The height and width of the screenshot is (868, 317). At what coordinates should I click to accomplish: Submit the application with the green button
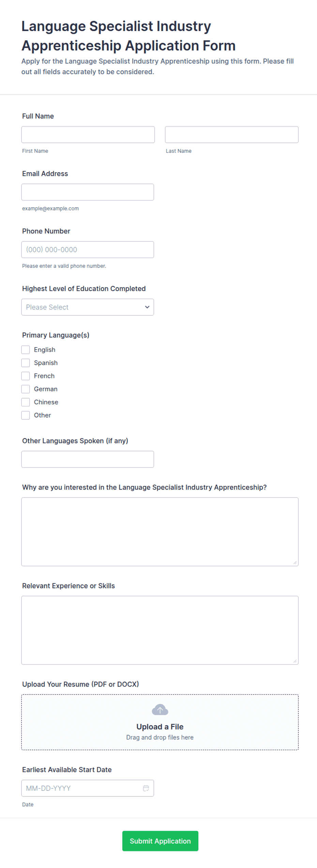(160, 841)
